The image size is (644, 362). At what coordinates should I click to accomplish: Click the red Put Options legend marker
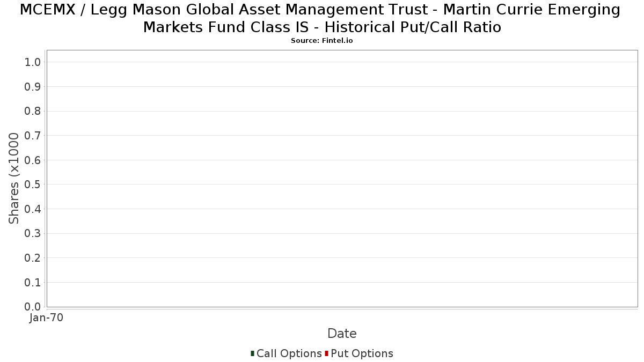[x=326, y=353]
